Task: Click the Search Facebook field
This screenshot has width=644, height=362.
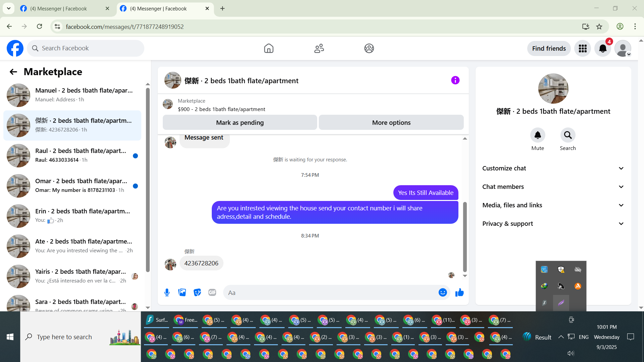Action: coord(86,48)
